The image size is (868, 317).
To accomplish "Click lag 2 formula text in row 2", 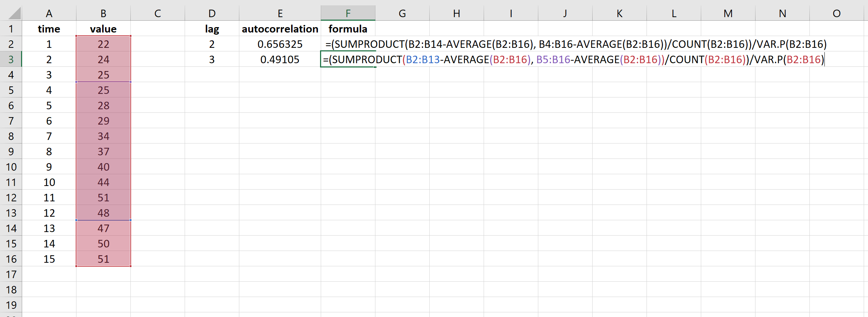I will tap(576, 44).
